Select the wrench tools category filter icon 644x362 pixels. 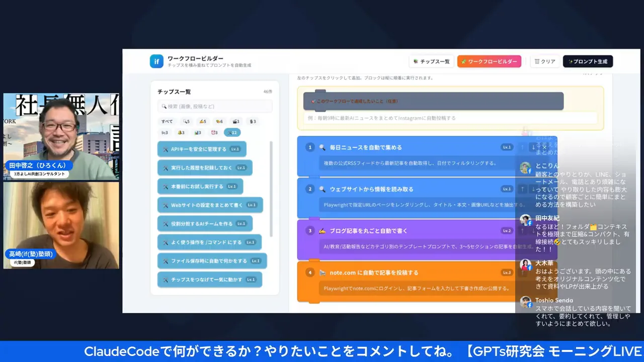pyautogui.click(x=231, y=132)
